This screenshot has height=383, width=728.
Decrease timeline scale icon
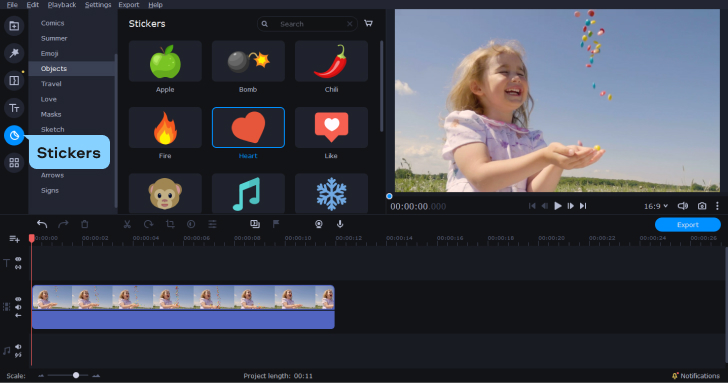point(41,376)
